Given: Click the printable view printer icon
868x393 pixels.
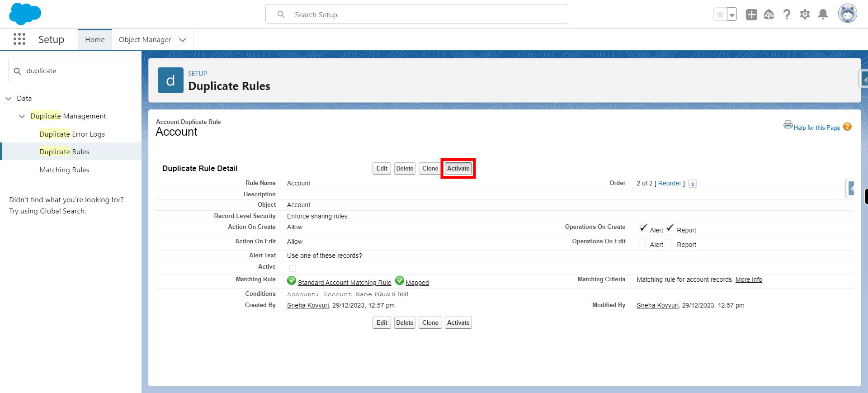Looking at the screenshot, I should [x=788, y=125].
